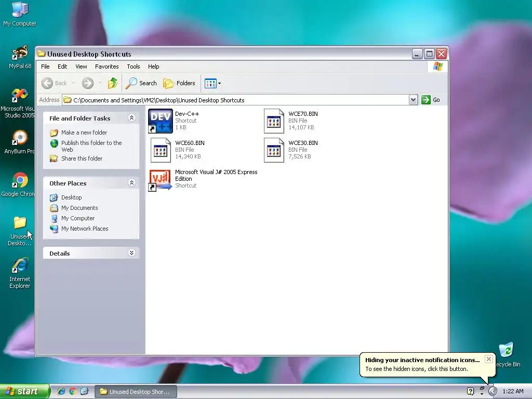This screenshot has width=532, height=399.
Task: Click the taskbar clock
Action: pos(513,392)
